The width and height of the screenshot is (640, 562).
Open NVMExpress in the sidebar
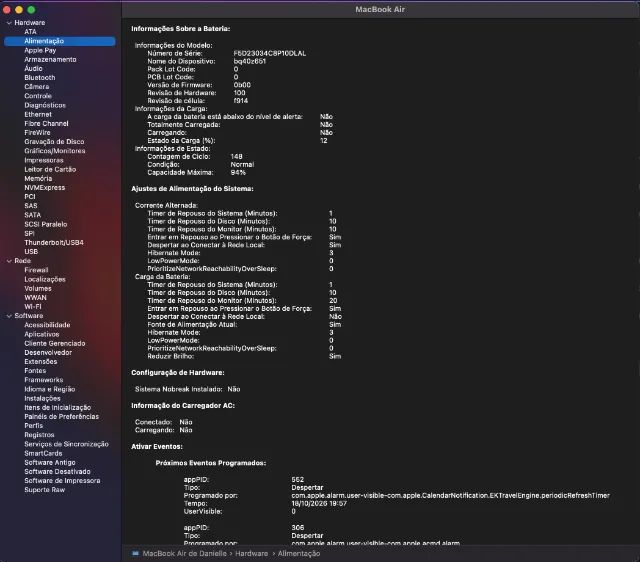click(44, 187)
